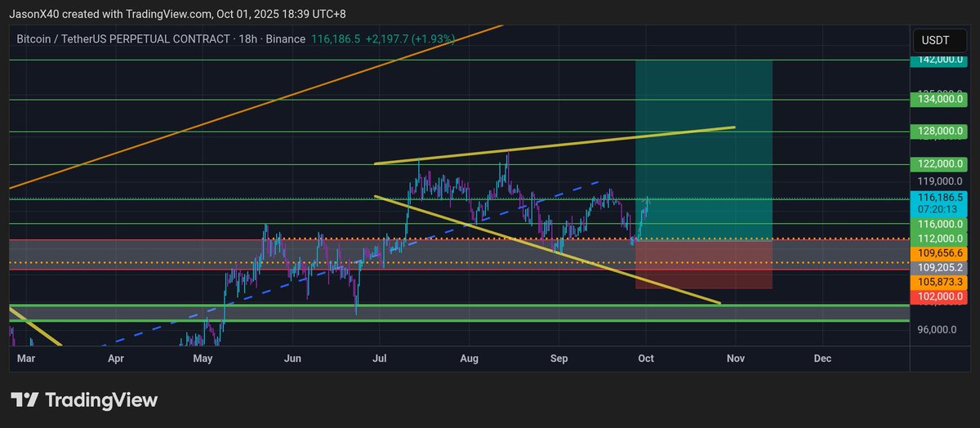The width and height of the screenshot is (980, 428).
Task: Click the current price label 116,186.5
Action: pyautogui.click(x=941, y=198)
